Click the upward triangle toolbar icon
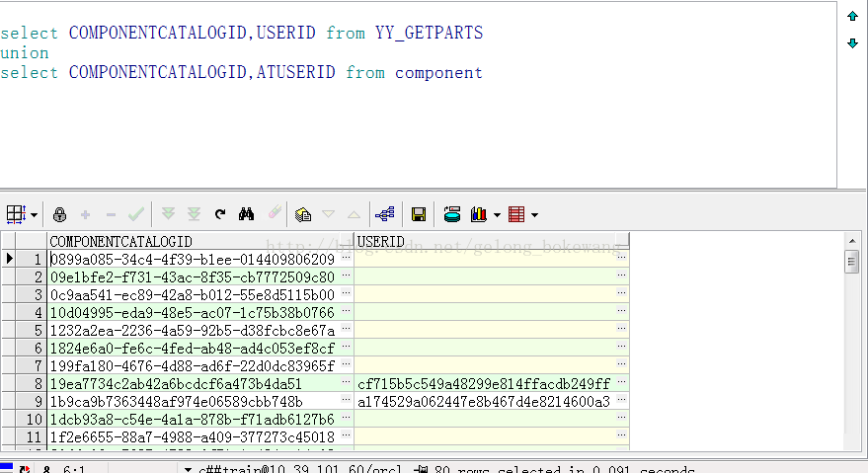Screen dimensions: 868x473 click(354, 214)
